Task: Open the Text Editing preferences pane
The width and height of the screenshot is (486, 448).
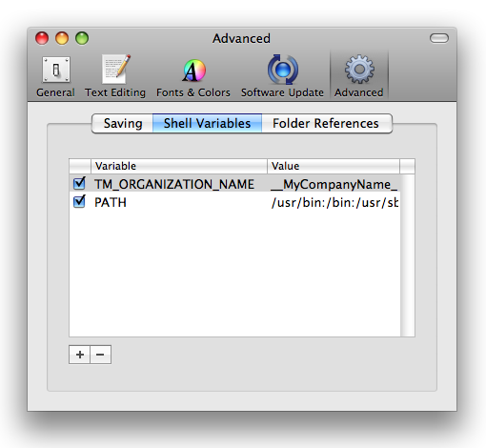Action: click(x=115, y=76)
